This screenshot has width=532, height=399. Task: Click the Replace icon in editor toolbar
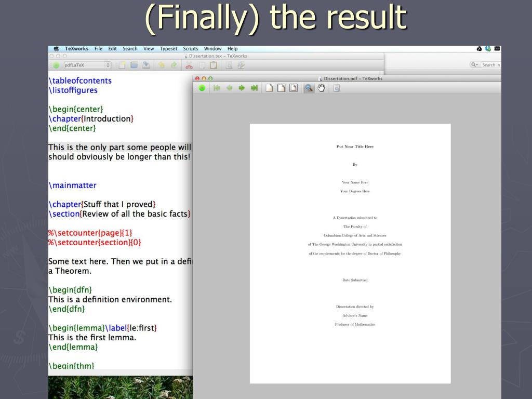pyautogui.click(x=241, y=65)
